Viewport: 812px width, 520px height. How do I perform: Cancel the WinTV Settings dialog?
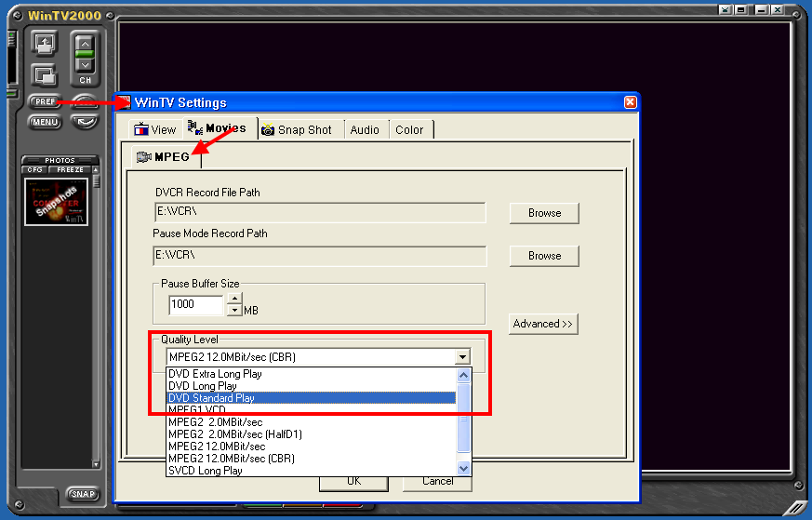click(x=437, y=482)
